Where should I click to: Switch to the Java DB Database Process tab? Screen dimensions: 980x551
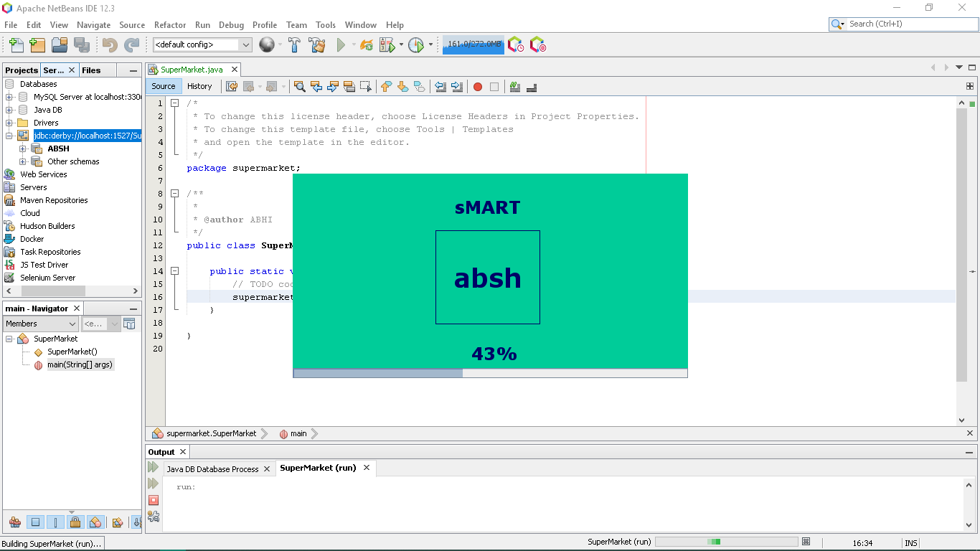coord(211,468)
